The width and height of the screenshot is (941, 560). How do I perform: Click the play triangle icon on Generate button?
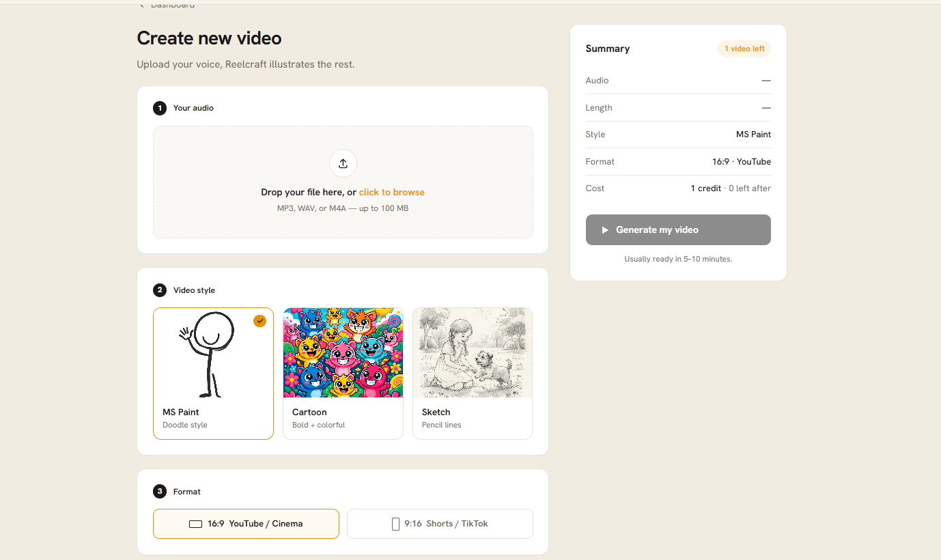[x=605, y=230]
